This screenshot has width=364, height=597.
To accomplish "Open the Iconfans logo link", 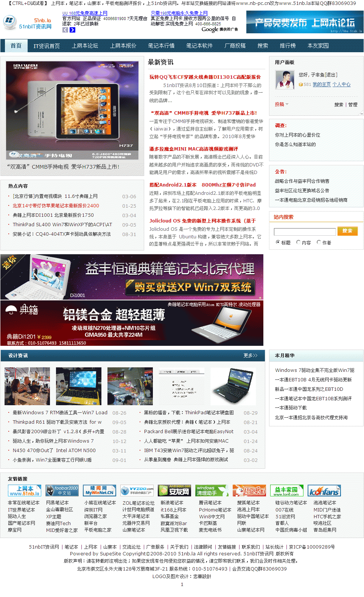I will click(x=324, y=491).
